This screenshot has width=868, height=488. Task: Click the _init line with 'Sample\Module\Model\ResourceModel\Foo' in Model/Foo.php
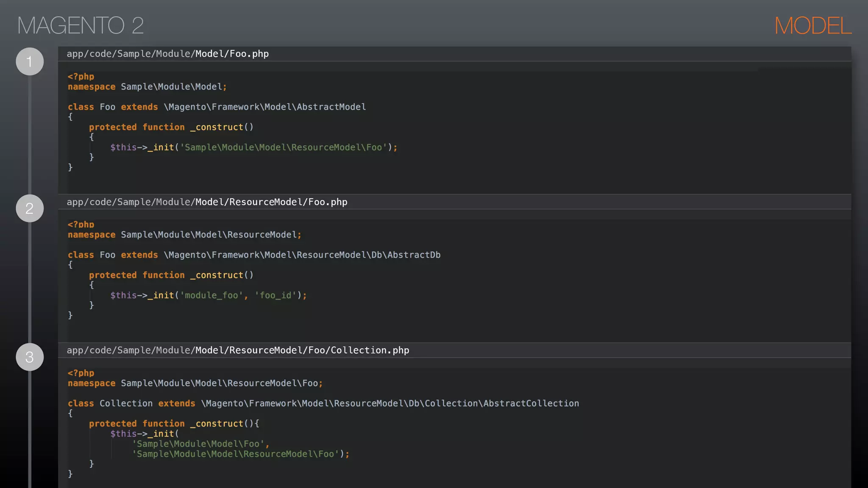click(254, 147)
